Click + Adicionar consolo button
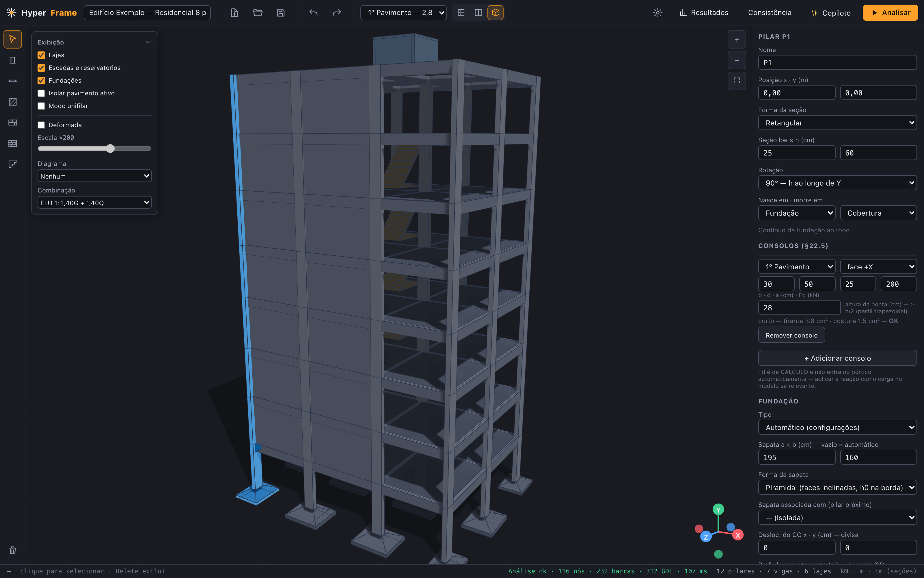Viewport: 924px width, 578px height. click(x=837, y=358)
